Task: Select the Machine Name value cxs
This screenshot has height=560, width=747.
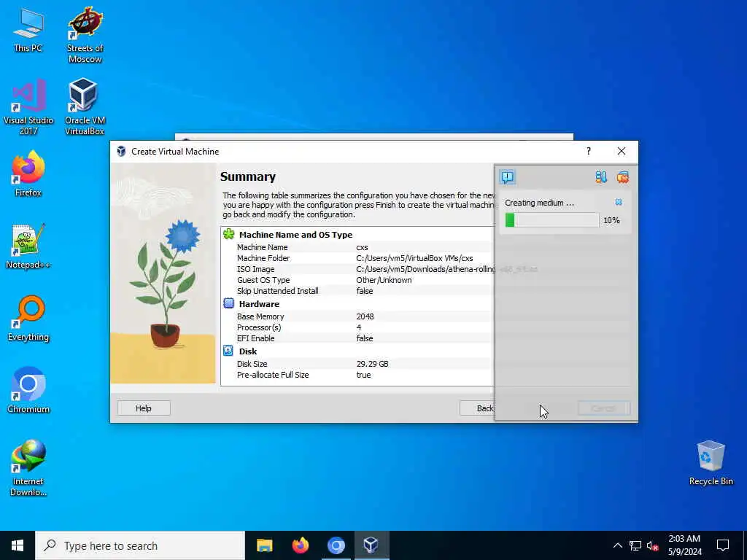Action: click(x=362, y=247)
